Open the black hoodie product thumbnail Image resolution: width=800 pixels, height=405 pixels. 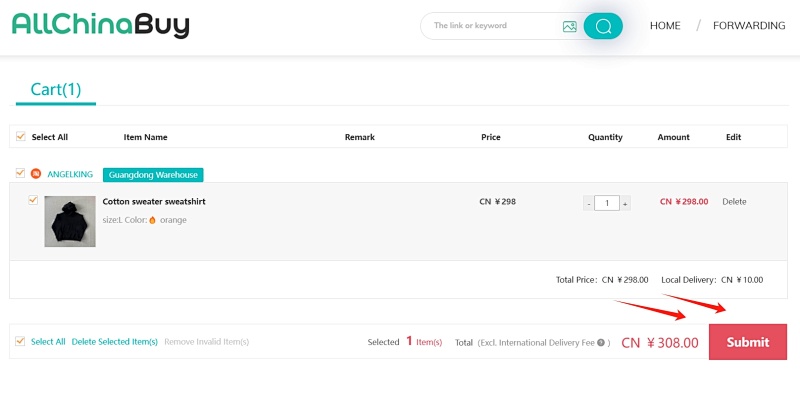70,221
